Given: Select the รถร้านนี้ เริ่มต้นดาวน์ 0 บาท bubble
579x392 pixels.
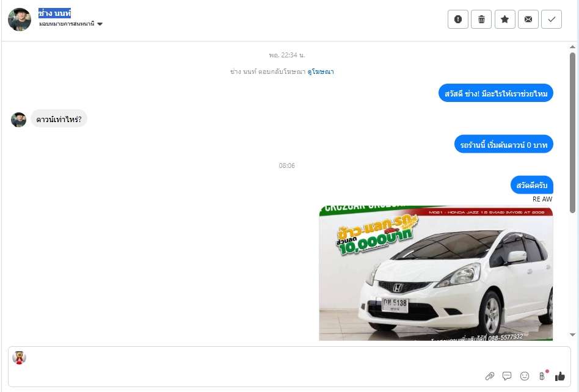Looking at the screenshot, I should click(504, 144).
